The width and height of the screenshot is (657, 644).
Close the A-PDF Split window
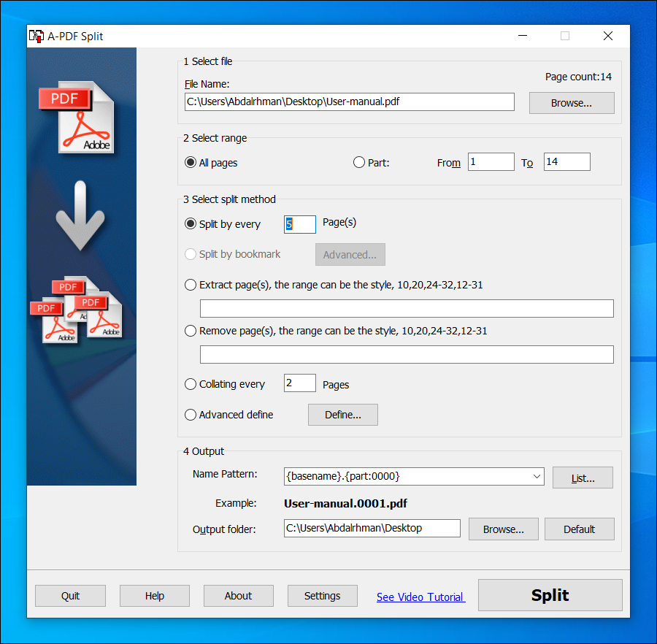pos(607,36)
